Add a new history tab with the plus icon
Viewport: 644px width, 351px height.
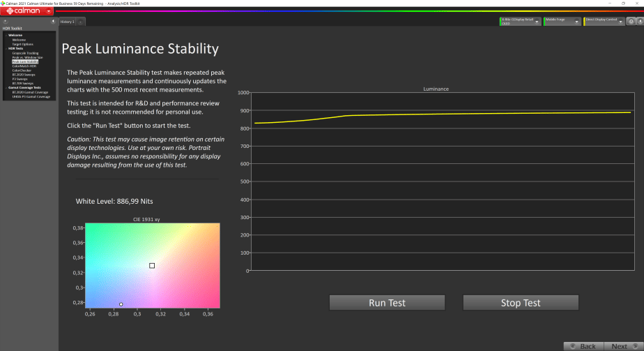click(x=81, y=22)
